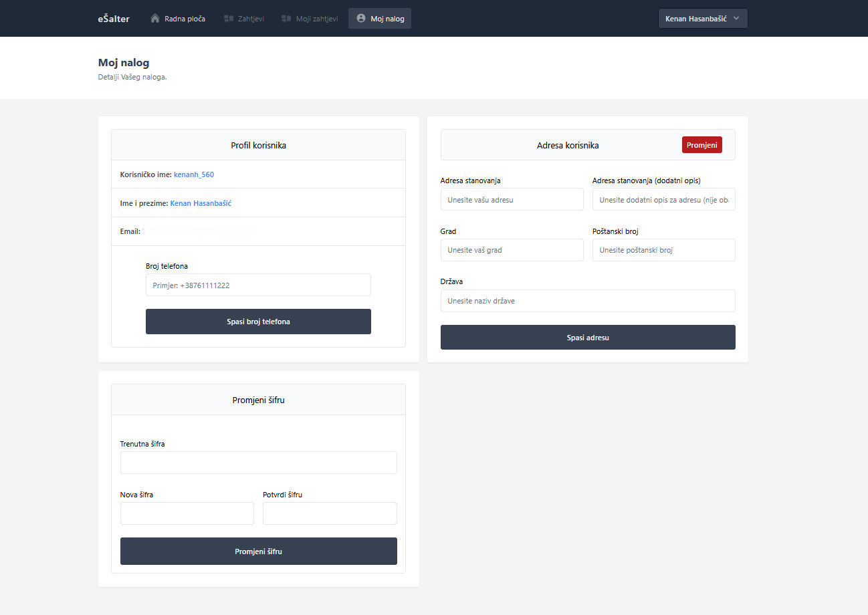This screenshot has height=615, width=868.
Task: Click the Država input field
Action: [588, 301]
